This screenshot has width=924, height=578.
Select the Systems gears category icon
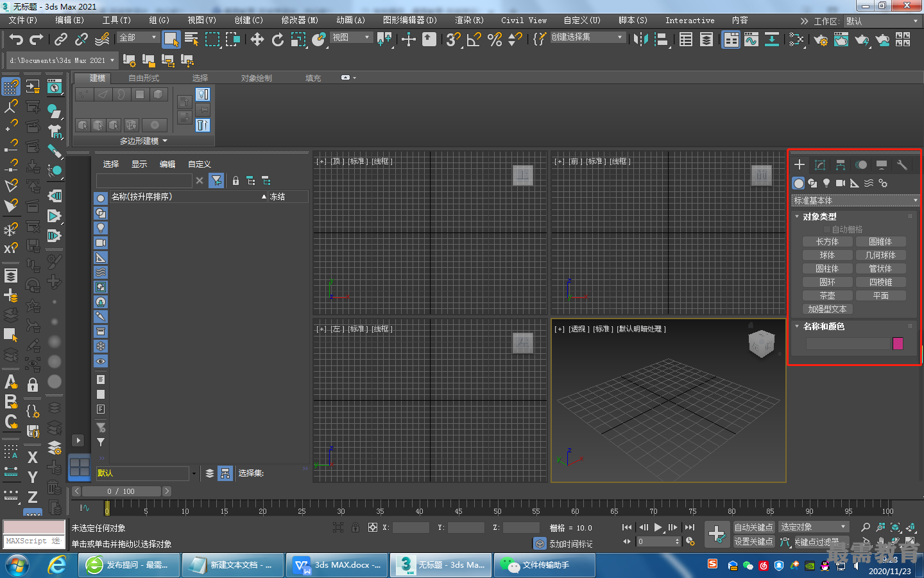click(x=883, y=183)
